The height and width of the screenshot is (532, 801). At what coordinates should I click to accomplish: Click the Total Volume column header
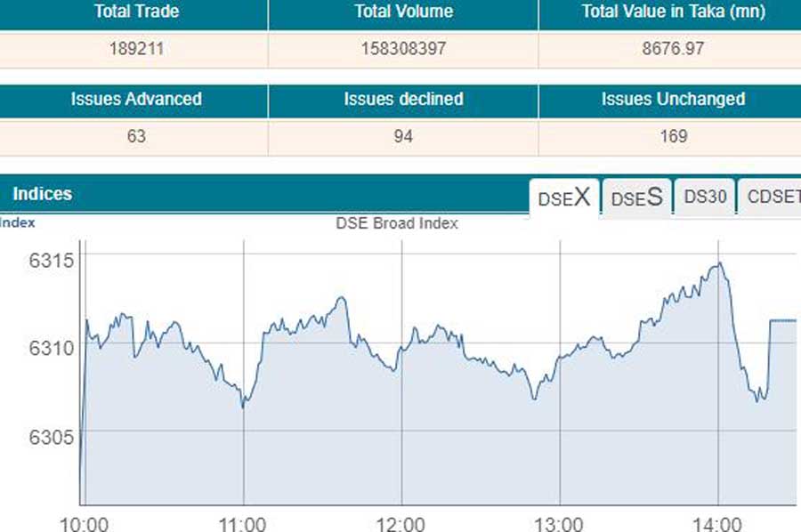click(x=403, y=12)
